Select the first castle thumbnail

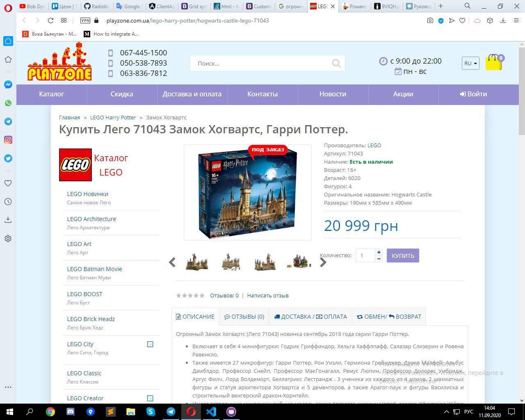tap(197, 262)
